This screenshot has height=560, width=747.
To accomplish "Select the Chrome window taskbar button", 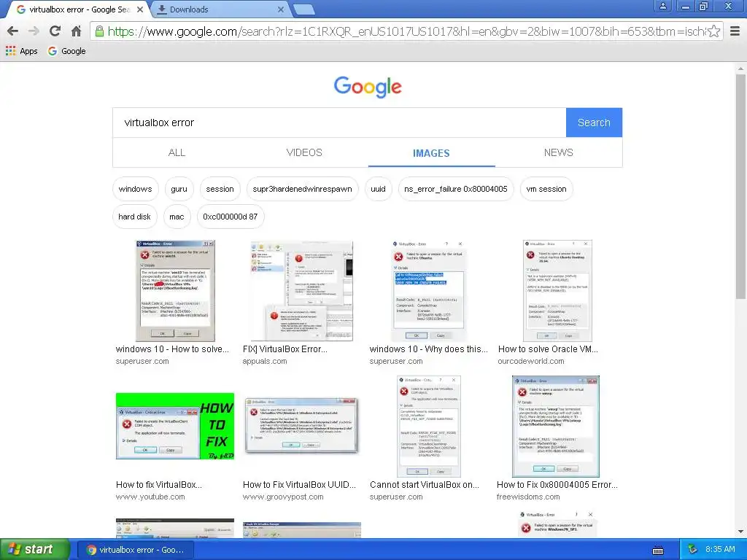I will [135, 550].
